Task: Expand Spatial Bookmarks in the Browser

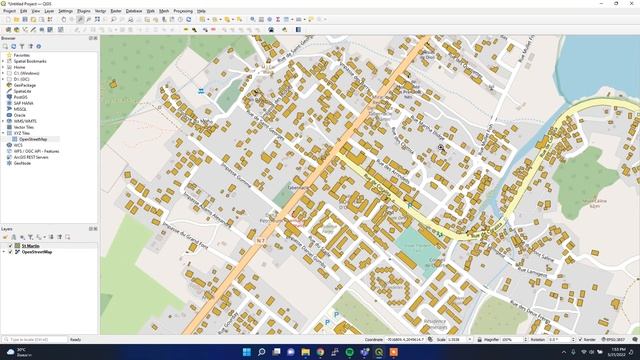Action: [x=3, y=61]
